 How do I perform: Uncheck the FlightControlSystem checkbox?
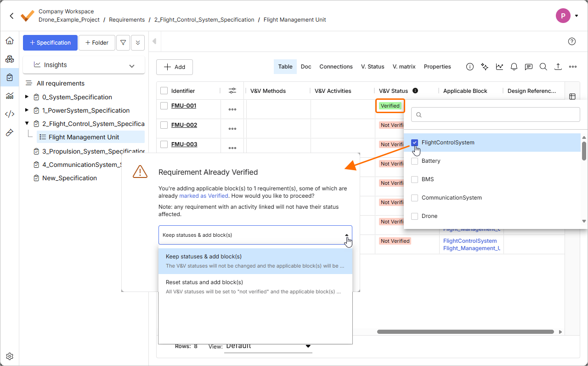click(x=415, y=143)
